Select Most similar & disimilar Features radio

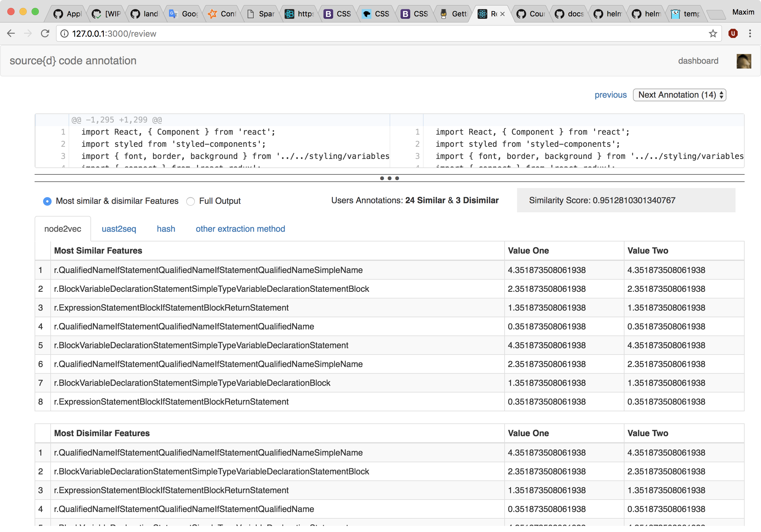pos(47,201)
